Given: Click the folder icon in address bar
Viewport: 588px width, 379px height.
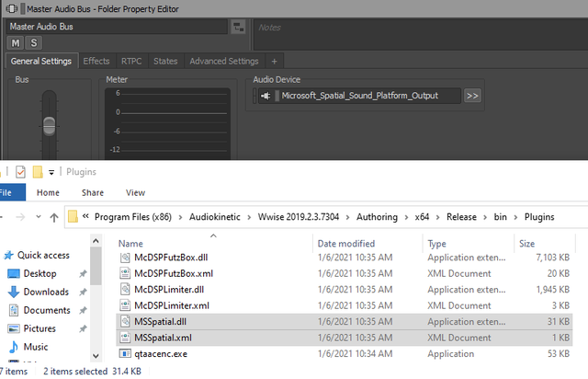Looking at the screenshot, I should point(73,217).
